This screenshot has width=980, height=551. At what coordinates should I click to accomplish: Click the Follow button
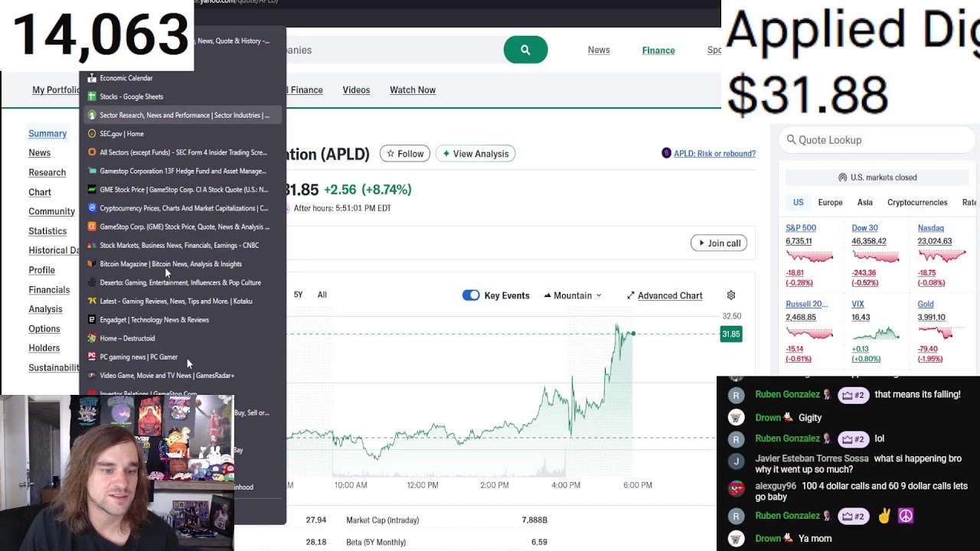(405, 154)
